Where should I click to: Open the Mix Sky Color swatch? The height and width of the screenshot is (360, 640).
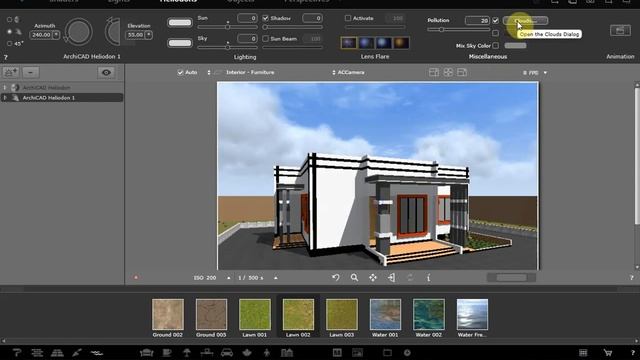(x=515, y=46)
